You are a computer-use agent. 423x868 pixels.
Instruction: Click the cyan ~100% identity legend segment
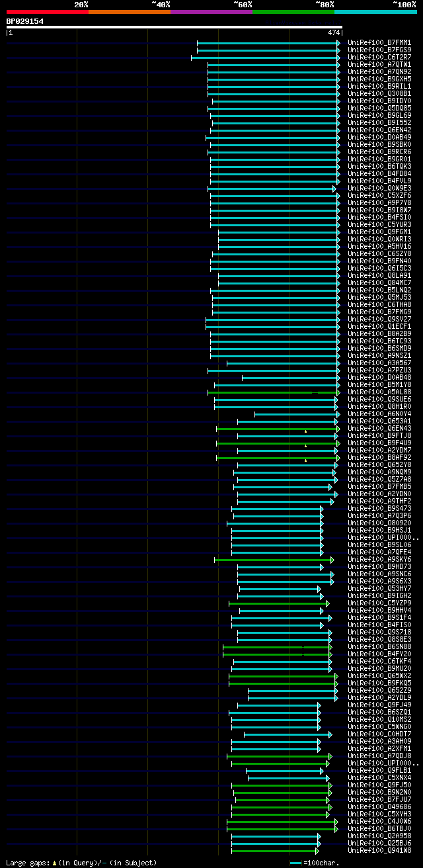coord(375,11)
